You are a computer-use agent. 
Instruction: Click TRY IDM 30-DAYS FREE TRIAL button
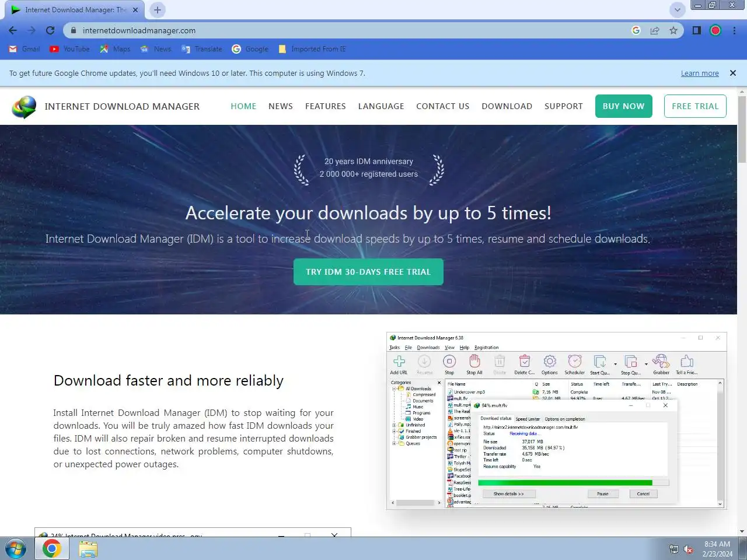[x=368, y=272]
